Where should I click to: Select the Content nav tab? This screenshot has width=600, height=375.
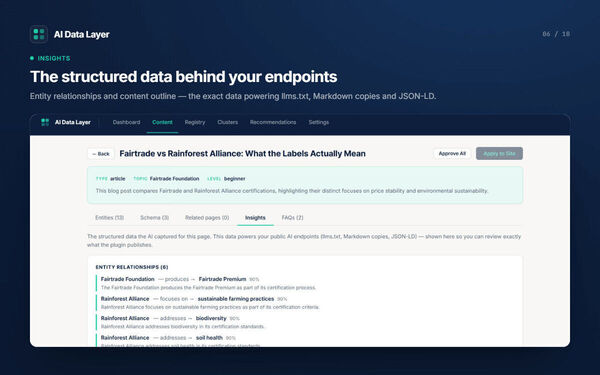click(x=162, y=122)
